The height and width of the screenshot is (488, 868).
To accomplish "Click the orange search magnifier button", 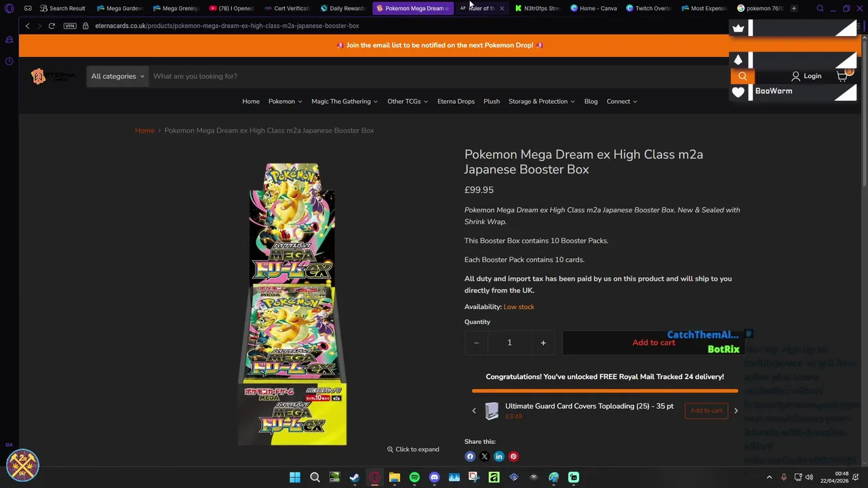I will point(743,77).
